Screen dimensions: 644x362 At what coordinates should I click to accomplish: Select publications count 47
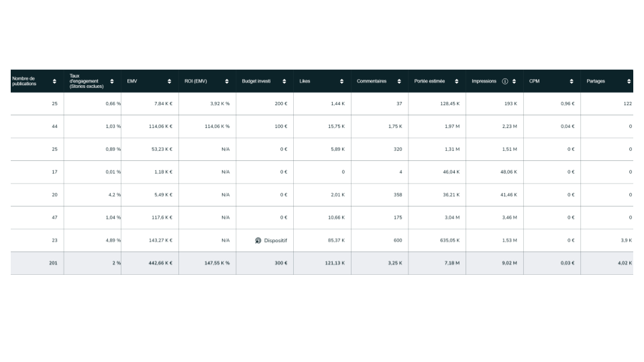point(54,217)
